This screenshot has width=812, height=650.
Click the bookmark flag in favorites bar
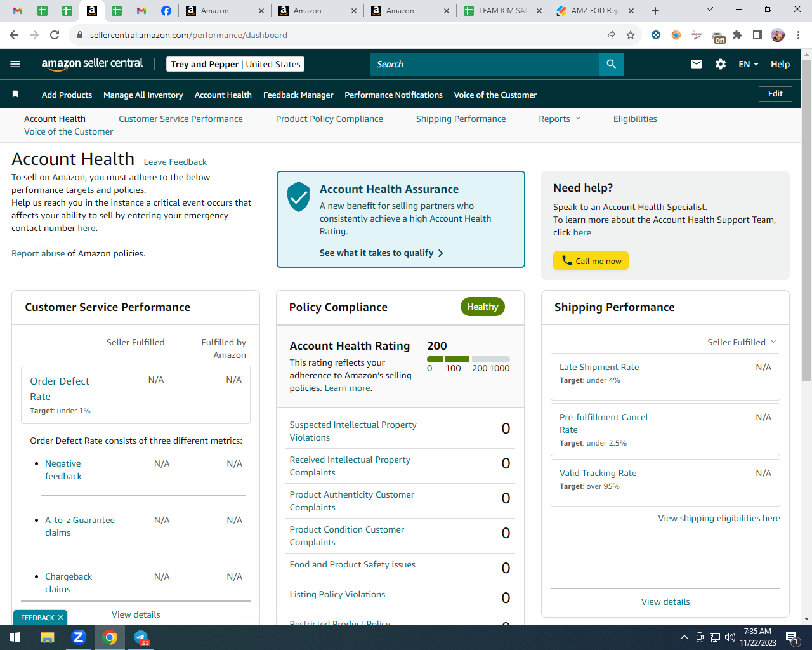(15, 95)
